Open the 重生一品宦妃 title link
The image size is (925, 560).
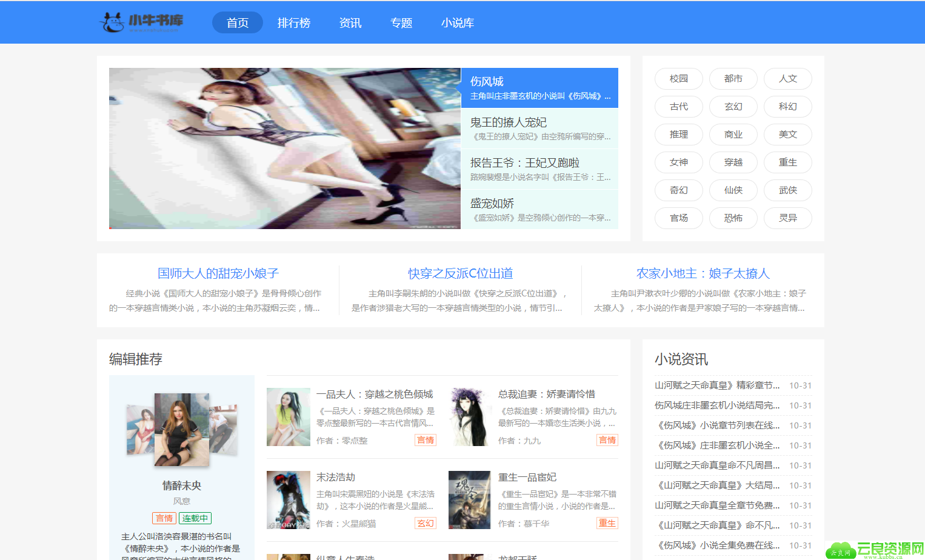527,478
